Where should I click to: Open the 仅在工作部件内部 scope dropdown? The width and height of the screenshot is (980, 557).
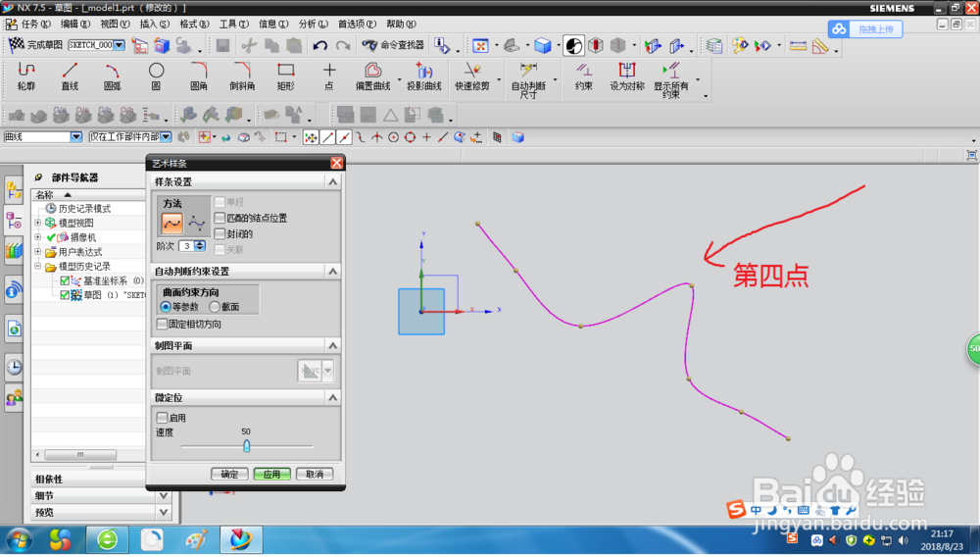(x=166, y=137)
